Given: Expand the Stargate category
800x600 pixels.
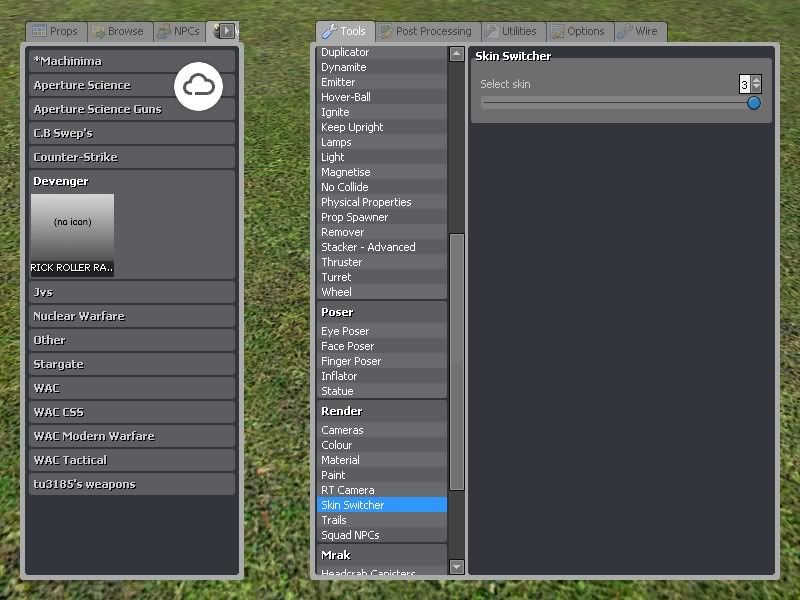Looking at the screenshot, I should (x=132, y=364).
